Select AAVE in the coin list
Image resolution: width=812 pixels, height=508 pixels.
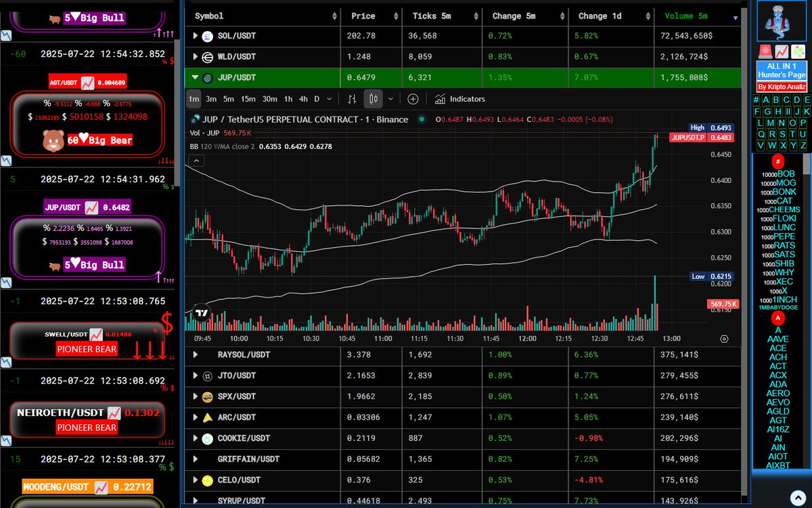778,339
